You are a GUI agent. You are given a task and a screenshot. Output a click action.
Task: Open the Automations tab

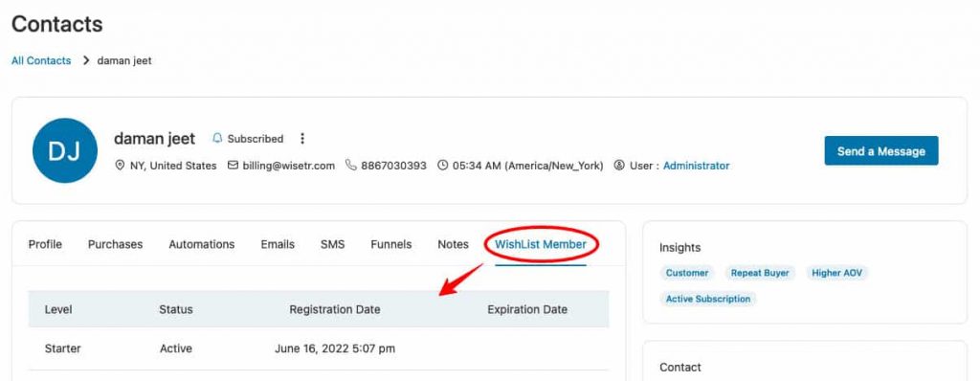pyautogui.click(x=202, y=245)
